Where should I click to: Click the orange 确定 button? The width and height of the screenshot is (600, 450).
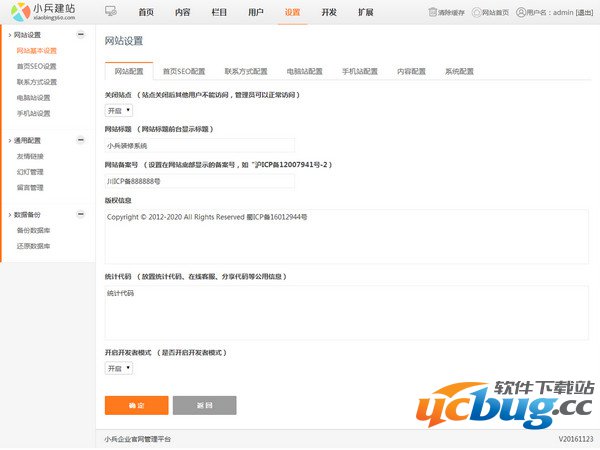136,405
